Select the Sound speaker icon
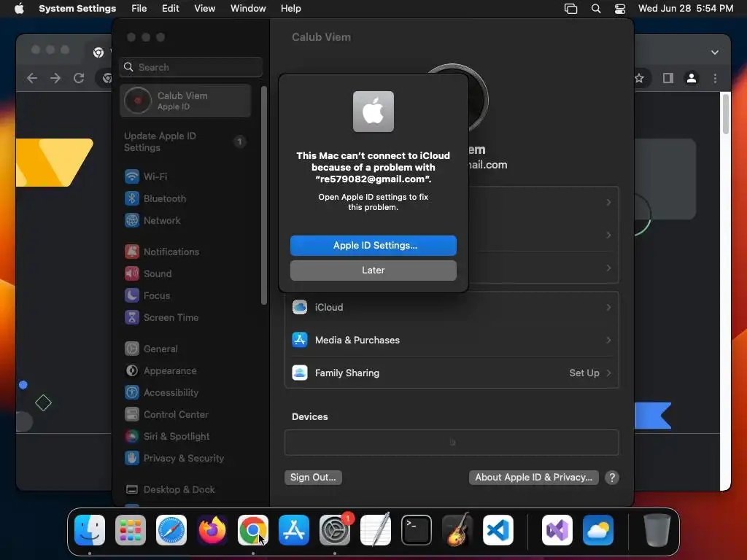The height and width of the screenshot is (560, 747). (x=132, y=274)
